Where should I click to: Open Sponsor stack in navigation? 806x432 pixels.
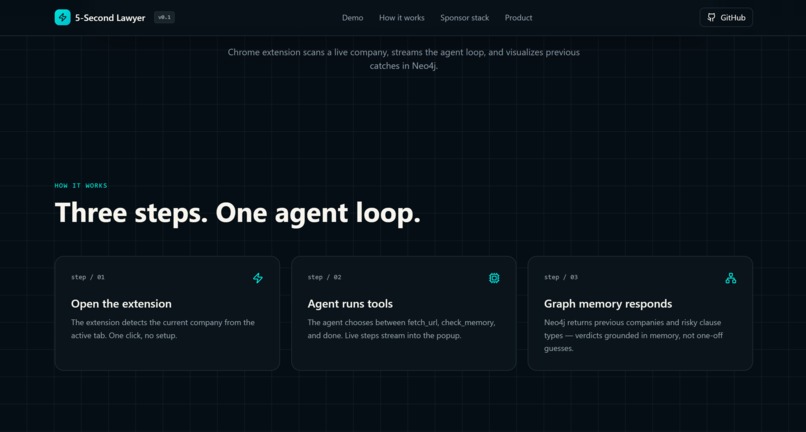pos(465,17)
